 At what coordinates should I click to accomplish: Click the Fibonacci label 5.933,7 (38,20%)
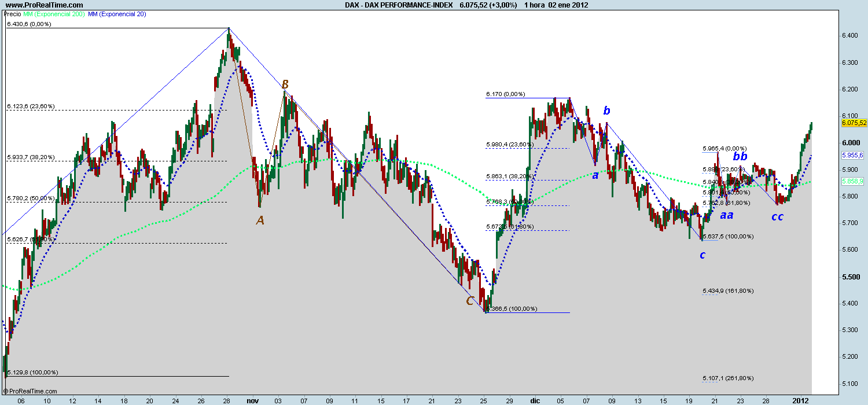click(x=31, y=157)
